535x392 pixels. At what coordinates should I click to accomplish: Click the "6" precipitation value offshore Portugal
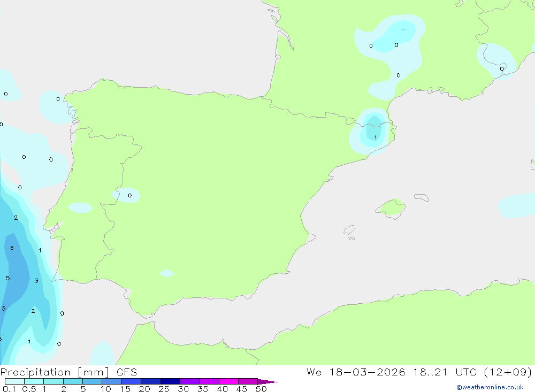click(x=12, y=248)
